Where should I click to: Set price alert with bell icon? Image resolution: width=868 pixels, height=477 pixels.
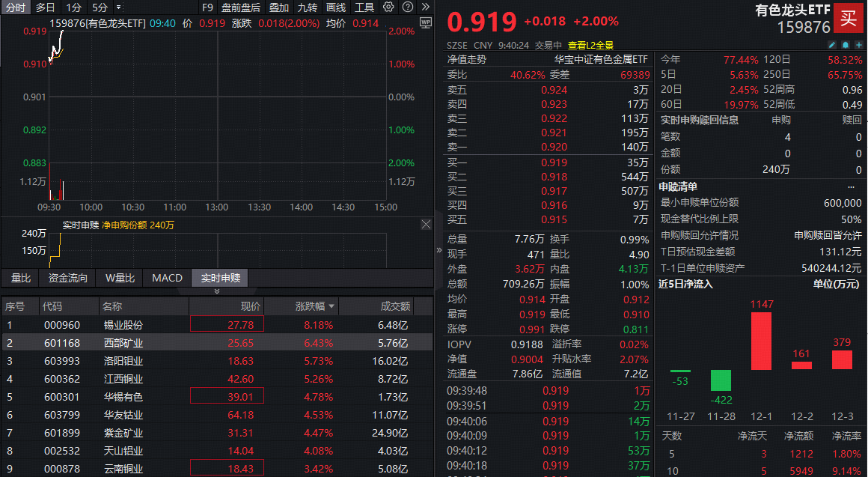click(844, 44)
